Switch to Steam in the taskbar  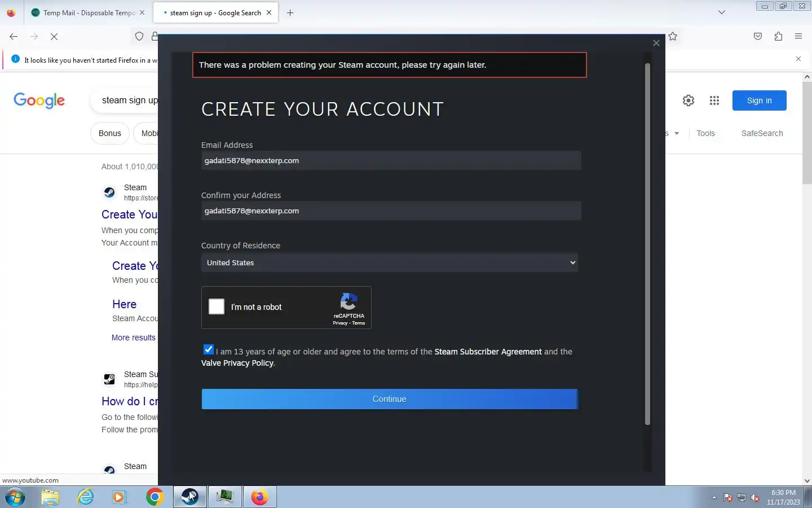189,497
